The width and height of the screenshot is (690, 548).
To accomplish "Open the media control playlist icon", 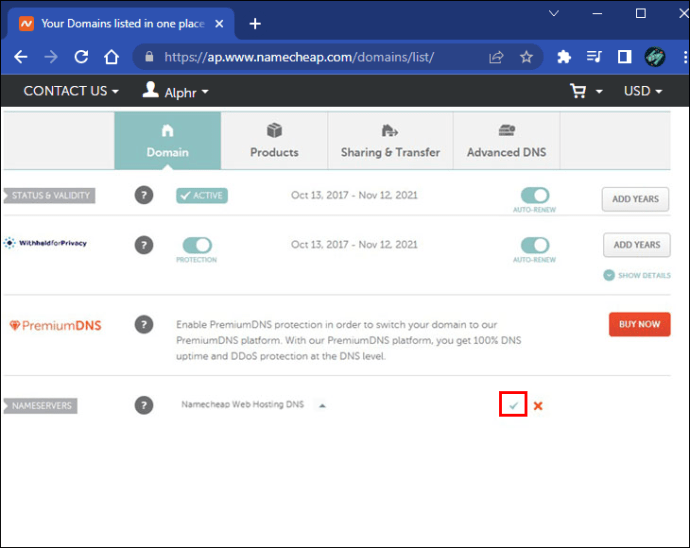I will tap(594, 57).
